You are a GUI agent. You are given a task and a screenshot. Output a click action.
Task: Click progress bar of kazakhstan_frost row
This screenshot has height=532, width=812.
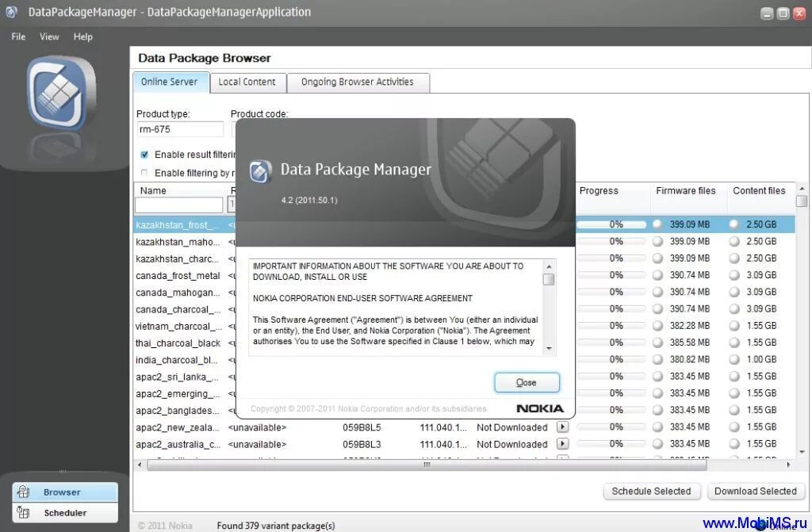[611, 224]
